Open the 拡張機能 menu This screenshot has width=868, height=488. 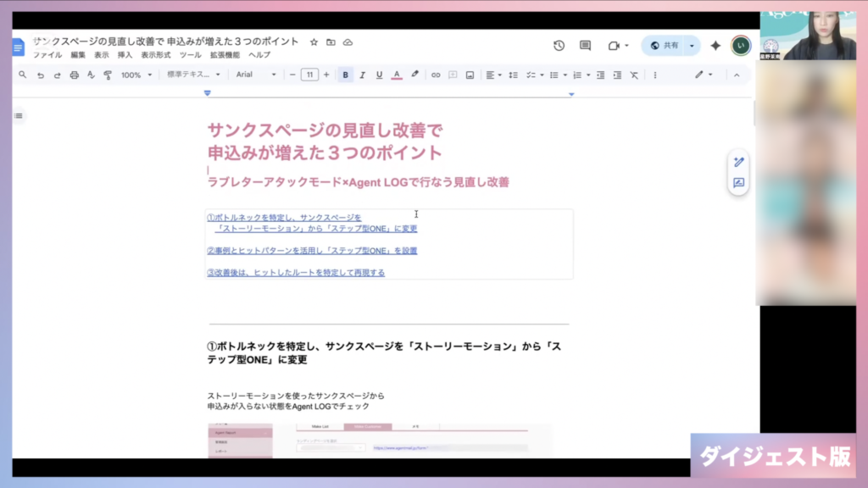pos(225,55)
